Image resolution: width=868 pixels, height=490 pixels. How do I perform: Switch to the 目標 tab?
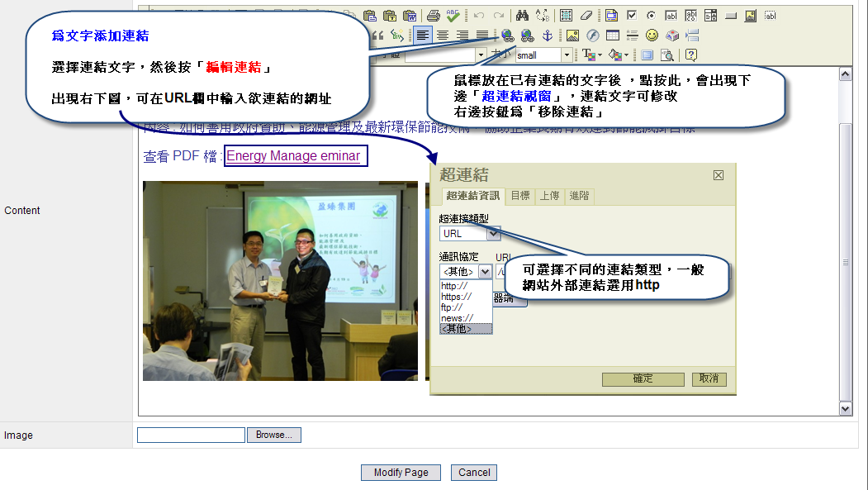coord(520,196)
